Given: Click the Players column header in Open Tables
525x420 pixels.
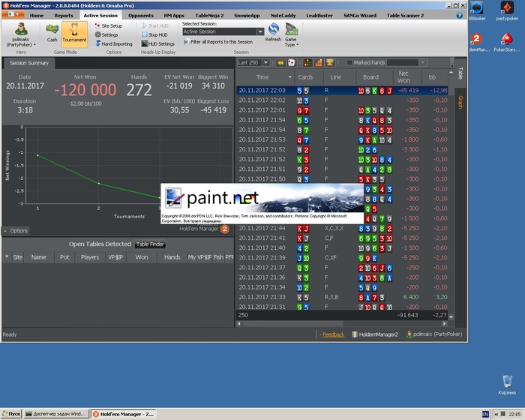Looking at the screenshot, I should pos(90,257).
